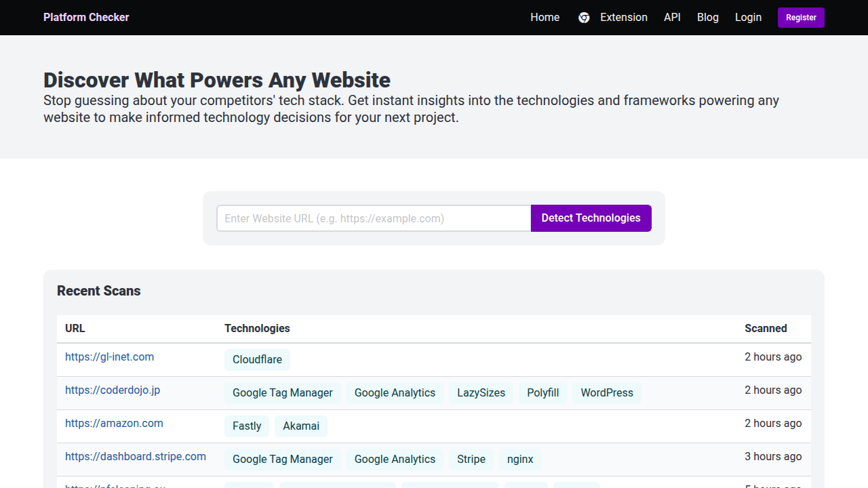Select the Fastly tag in amazon row
The width and height of the screenshot is (868, 488).
[x=247, y=426]
